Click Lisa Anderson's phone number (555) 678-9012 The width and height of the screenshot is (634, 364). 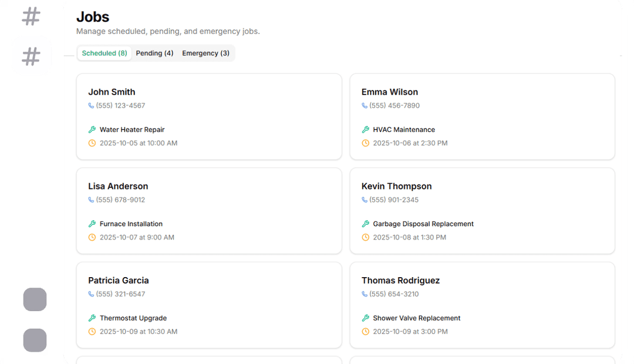pyautogui.click(x=120, y=200)
